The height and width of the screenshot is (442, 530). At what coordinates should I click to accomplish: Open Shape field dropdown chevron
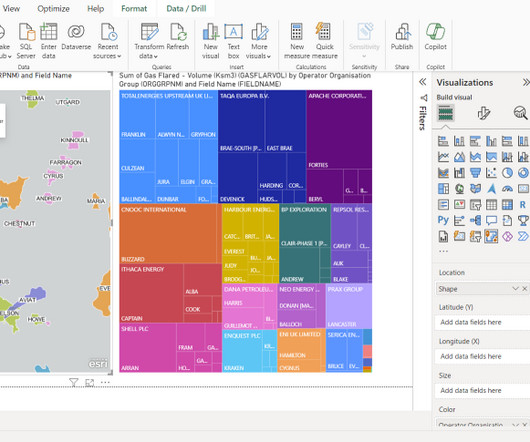515,289
